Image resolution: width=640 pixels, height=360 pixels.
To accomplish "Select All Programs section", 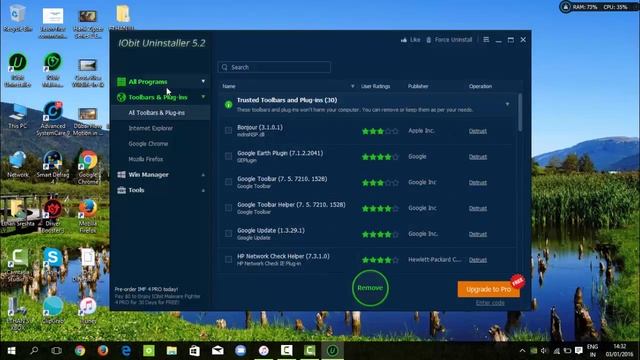I will pyautogui.click(x=148, y=82).
